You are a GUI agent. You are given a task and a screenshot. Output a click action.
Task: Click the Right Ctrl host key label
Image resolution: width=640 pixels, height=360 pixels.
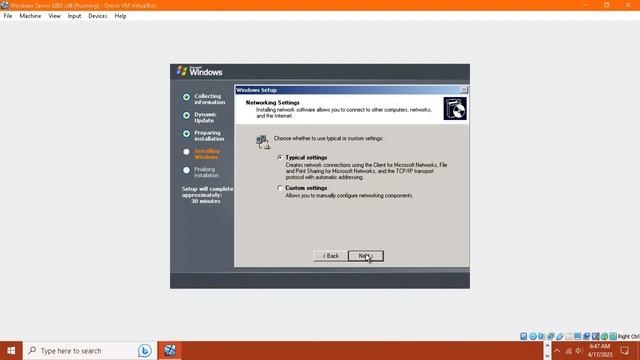coord(629,336)
